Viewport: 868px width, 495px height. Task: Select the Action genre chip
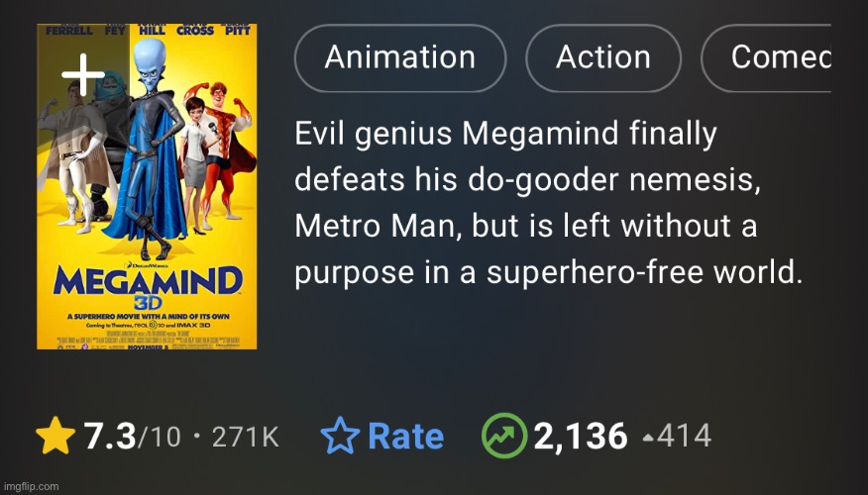(x=602, y=57)
